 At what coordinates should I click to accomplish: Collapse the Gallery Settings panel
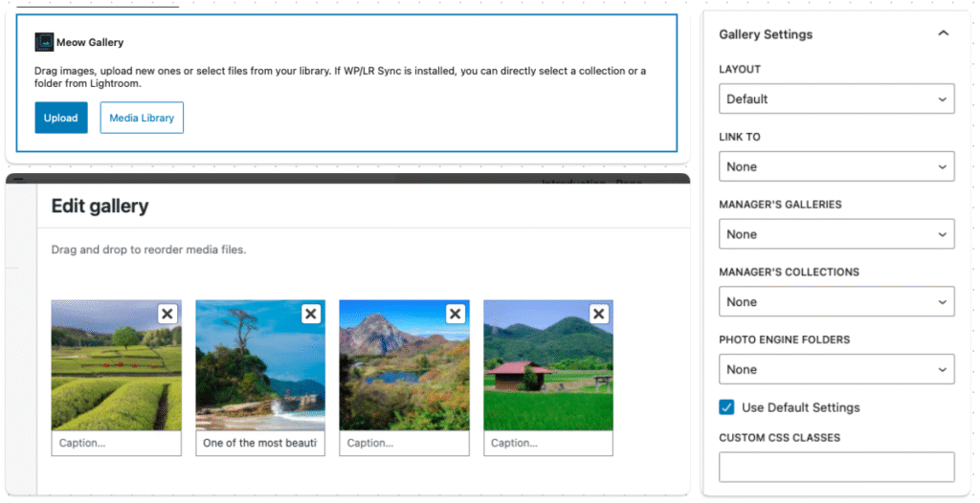coord(943,34)
